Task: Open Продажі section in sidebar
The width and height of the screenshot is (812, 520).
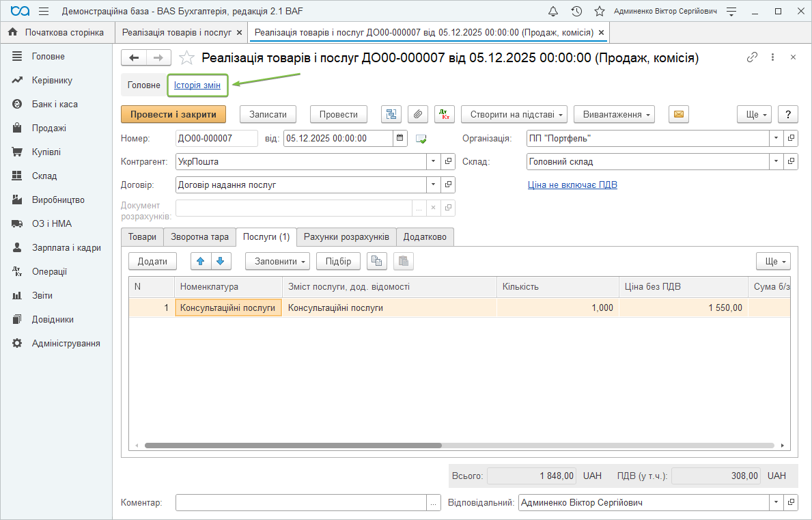Action: click(x=49, y=128)
